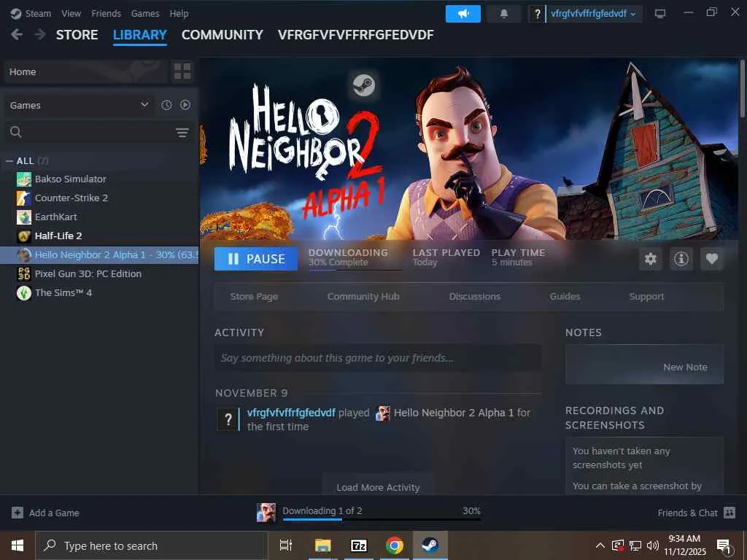Screen dimensions: 747x560
Task: Click The Sims 4 plumbob icon
Action: (24, 293)
